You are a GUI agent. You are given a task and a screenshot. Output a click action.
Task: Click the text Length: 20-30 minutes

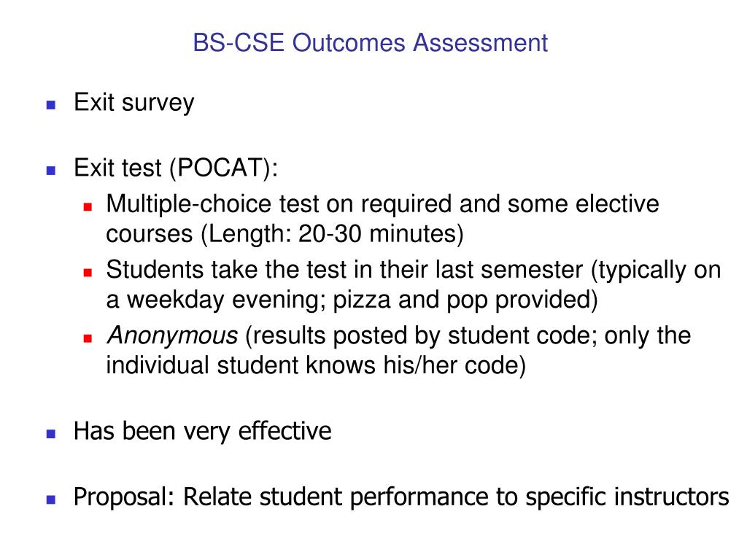[x=333, y=234]
